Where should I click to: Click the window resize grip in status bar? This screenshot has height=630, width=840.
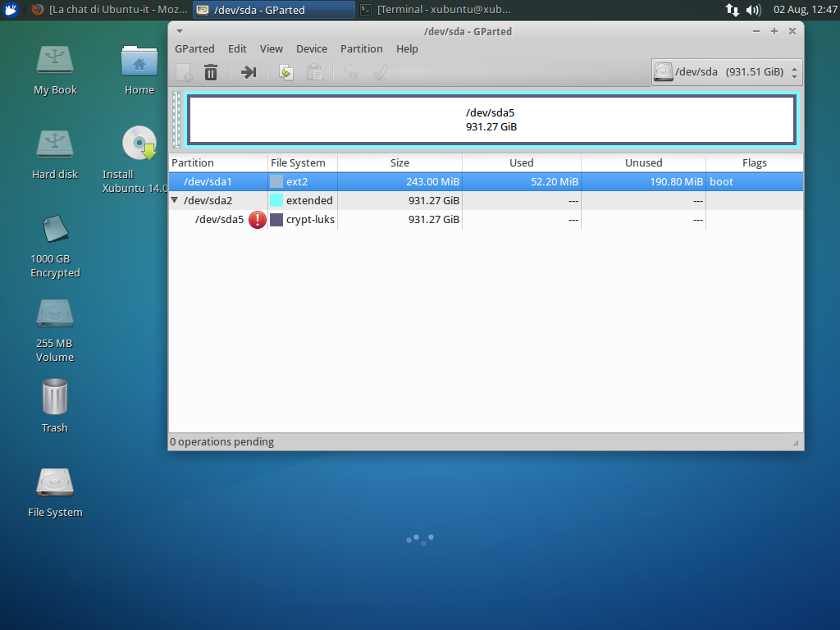tap(796, 442)
